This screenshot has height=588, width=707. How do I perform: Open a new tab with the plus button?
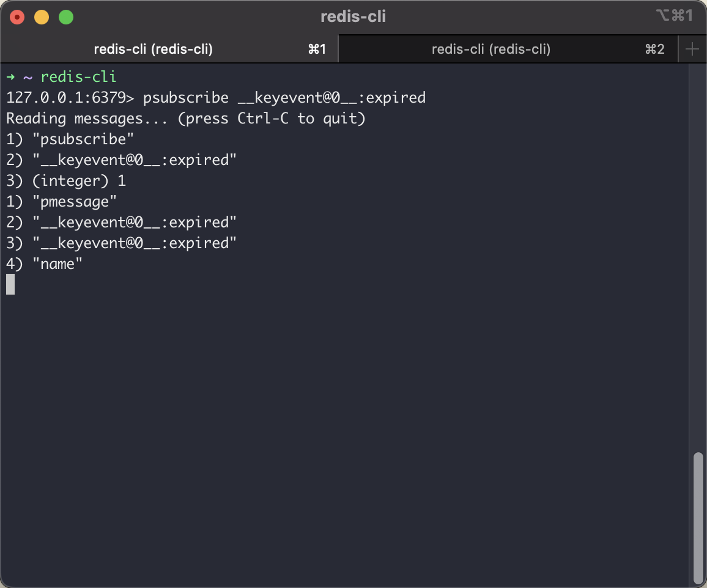click(692, 49)
